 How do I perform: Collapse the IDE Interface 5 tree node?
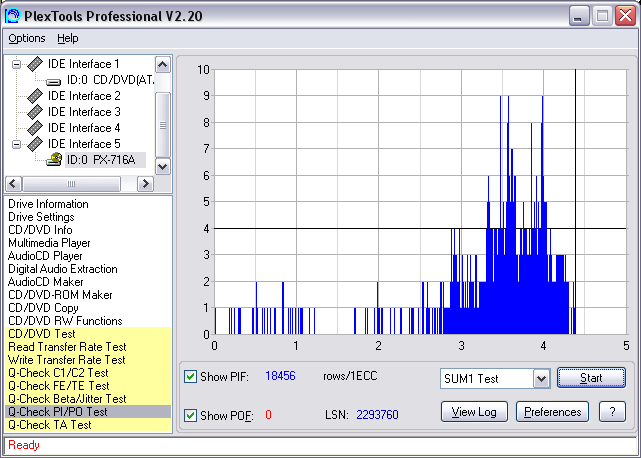tap(16, 144)
